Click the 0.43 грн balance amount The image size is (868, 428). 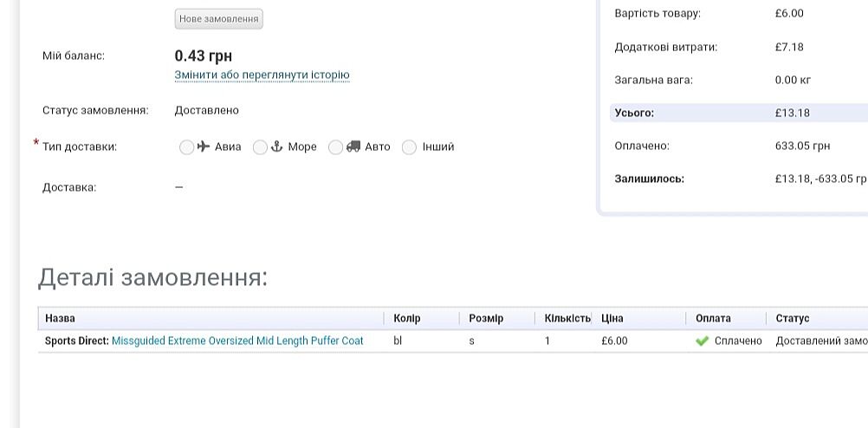point(204,56)
